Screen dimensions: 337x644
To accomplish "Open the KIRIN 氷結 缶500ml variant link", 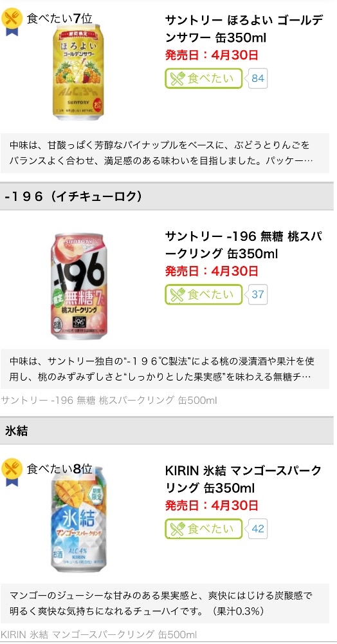I will [99, 634].
